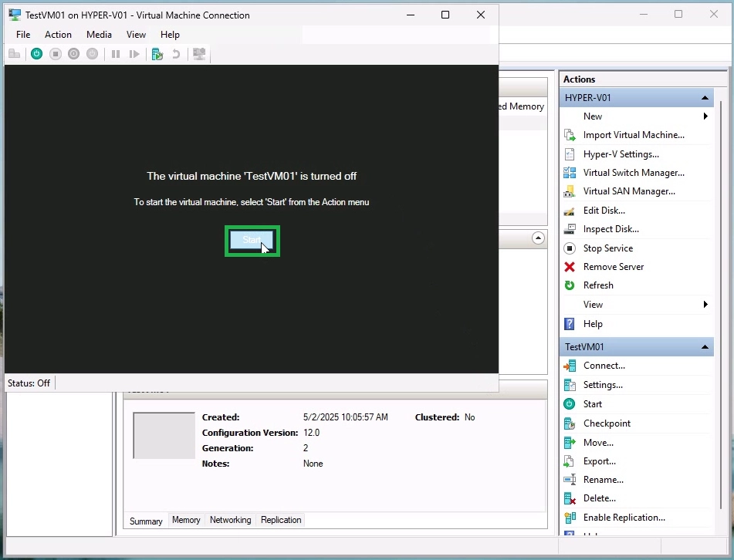Click the Revert toolbar icon
Viewport: 734px width, 560px height.
point(176,54)
